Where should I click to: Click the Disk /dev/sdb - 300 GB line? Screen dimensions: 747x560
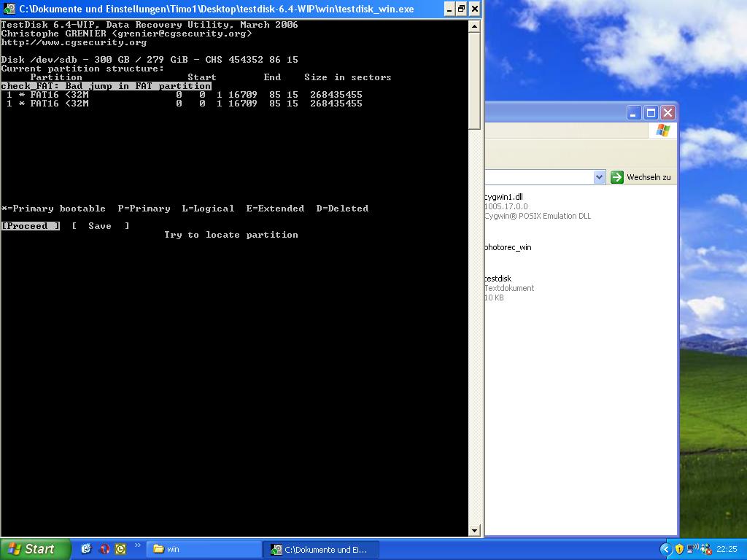150,60
